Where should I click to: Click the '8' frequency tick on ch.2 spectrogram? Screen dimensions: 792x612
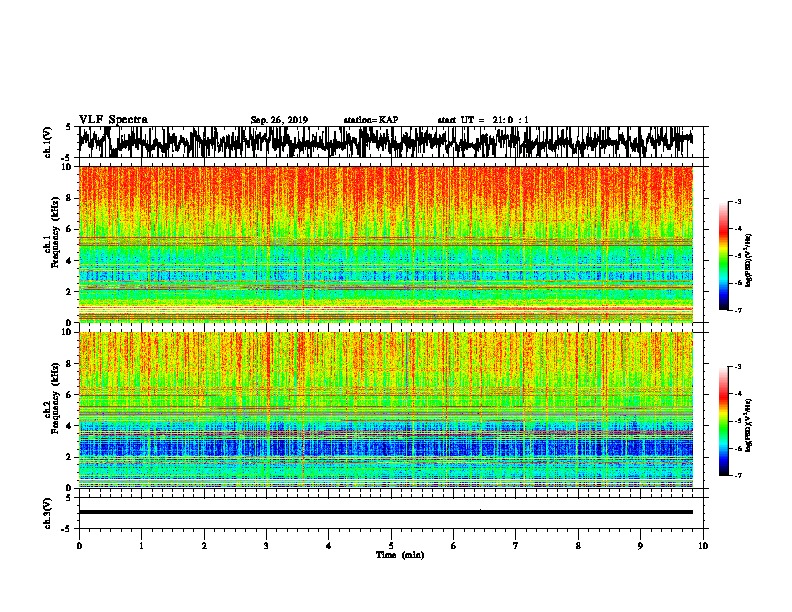pyautogui.click(x=70, y=364)
